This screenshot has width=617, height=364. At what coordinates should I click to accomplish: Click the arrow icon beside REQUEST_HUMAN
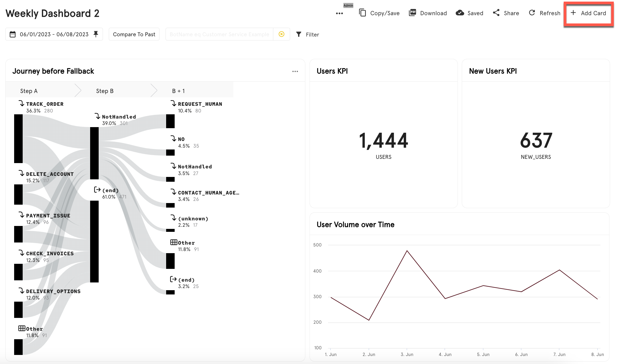(174, 103)
